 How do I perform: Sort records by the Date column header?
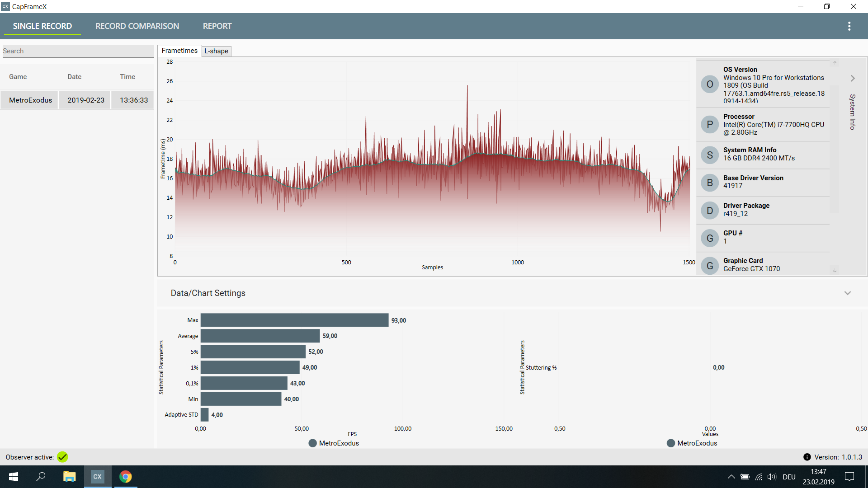[x=74, y=77]
